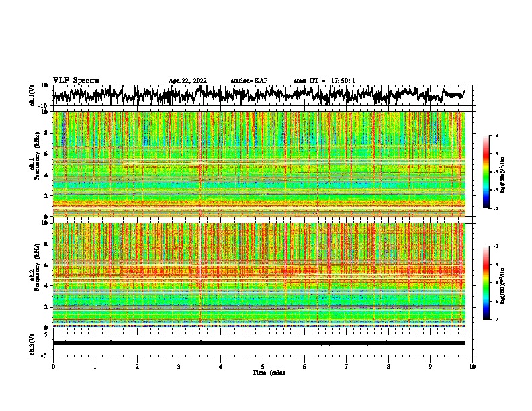Click the "6" kHz tick on ch.2 spectrogram
Screen dimensions: 532x411
[x=46, y=265]
